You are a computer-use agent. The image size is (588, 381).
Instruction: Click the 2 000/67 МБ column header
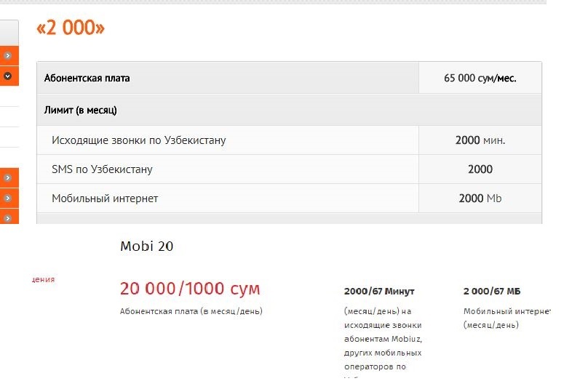pos(492,292)
